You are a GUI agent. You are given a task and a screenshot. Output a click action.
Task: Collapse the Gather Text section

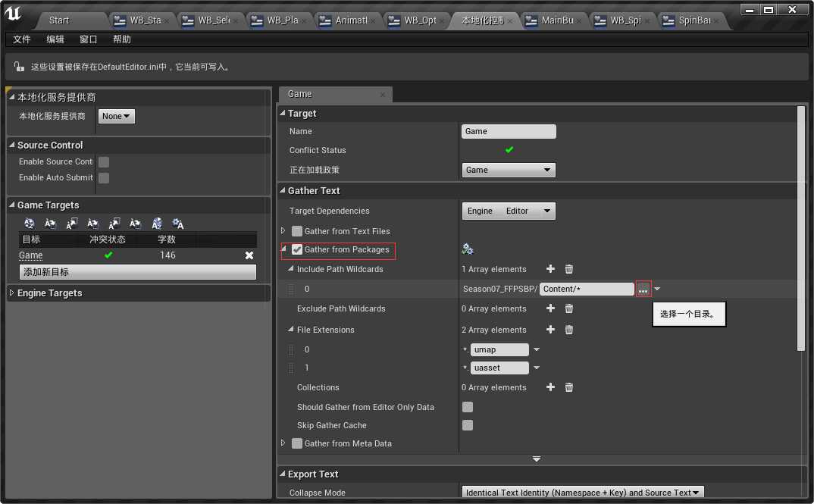(x=283, y=190)
